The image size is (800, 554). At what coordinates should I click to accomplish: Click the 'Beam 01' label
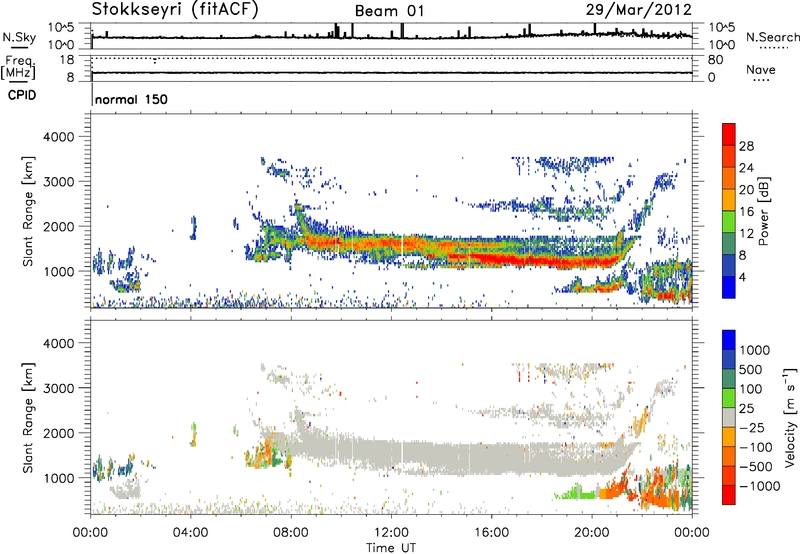tap(389, 11)
